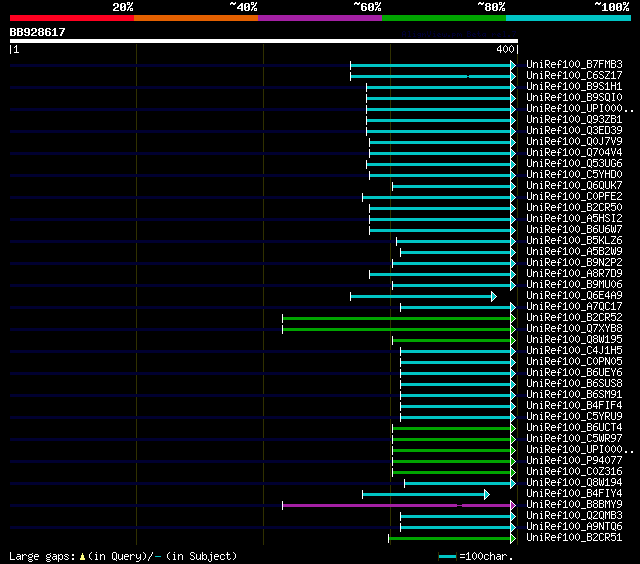Screen dimensions: 640x564
Task: Select the UniRef100_B4FIF4 label
Action: (574, 406)
